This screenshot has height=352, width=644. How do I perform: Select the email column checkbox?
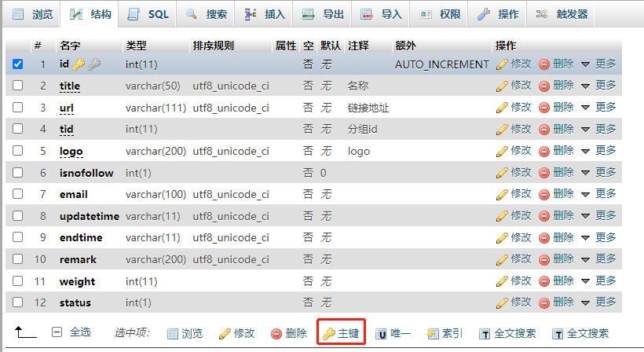point(17,194)
